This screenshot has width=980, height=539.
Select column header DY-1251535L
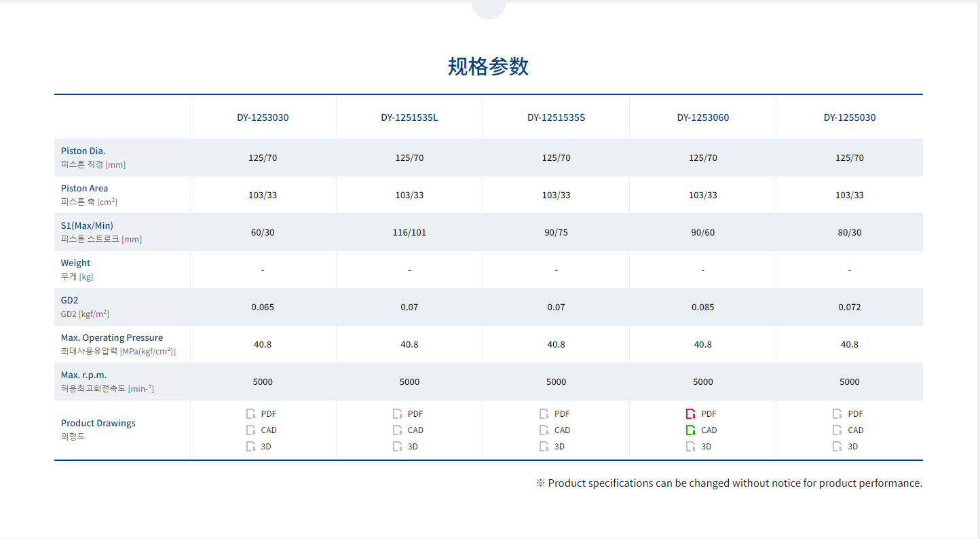tap(409, 117)
